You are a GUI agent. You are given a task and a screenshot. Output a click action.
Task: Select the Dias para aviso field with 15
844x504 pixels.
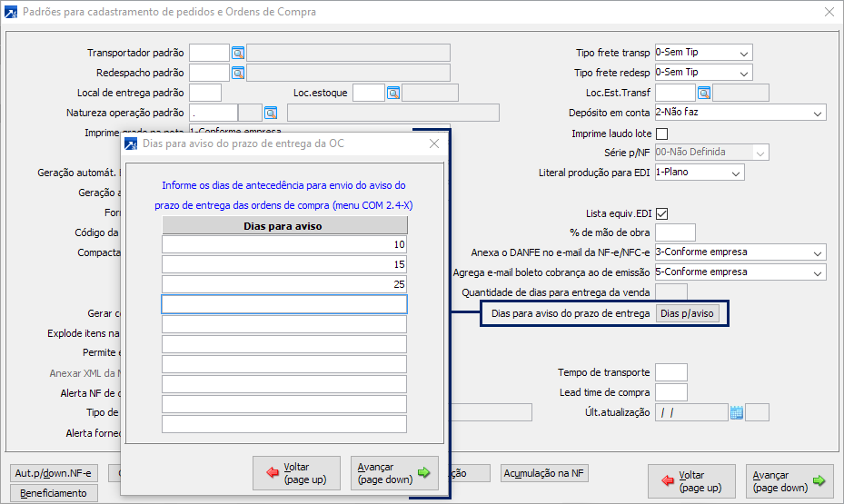(284, 264)
